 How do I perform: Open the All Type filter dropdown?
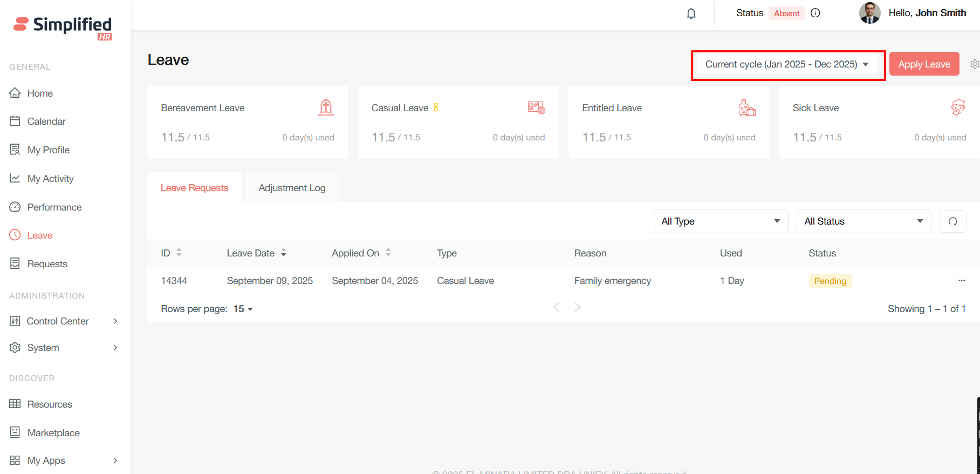click(x=721, y=221)
